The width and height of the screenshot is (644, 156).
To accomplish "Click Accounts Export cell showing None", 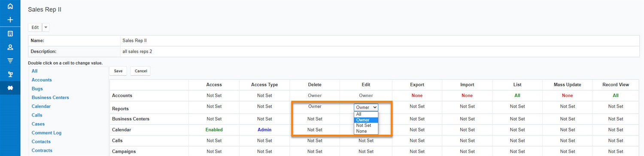I will 417,96.
